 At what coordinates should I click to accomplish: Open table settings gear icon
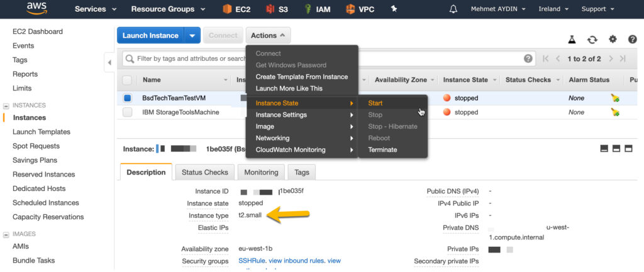coord(613,39)
